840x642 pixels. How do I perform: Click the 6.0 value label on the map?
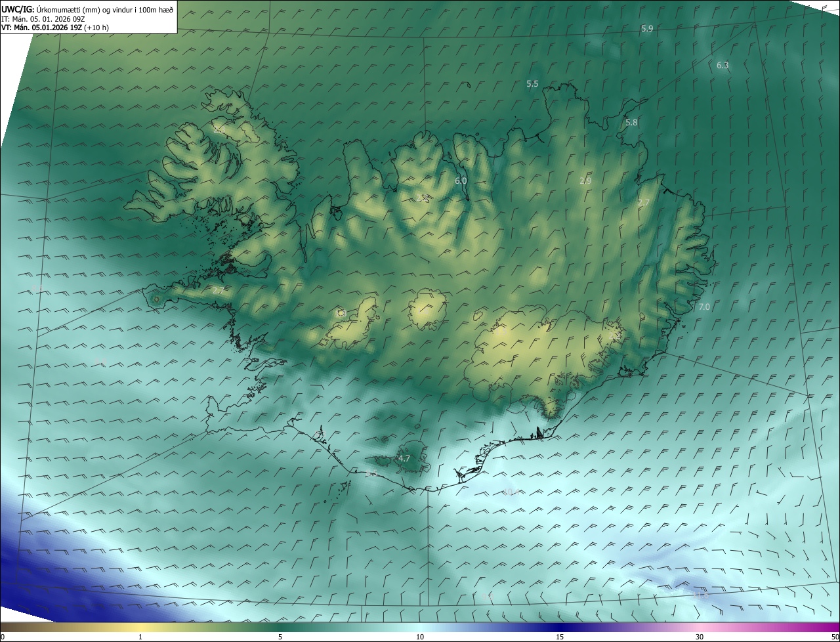[x=461, y=181]
